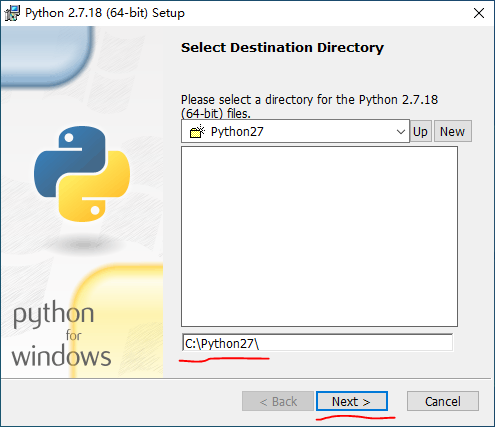The width and height of the screenshot is (495, 427).
Task: Create a new folder with New button
Action: 452,131
